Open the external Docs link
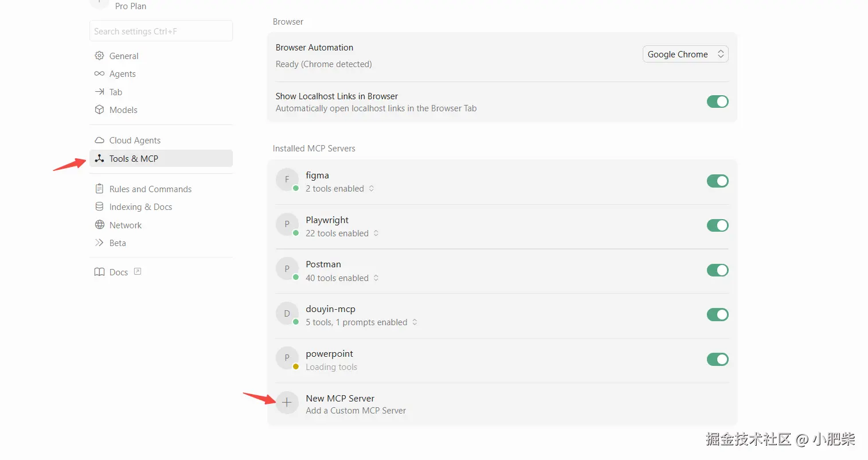 pos(119,272)
